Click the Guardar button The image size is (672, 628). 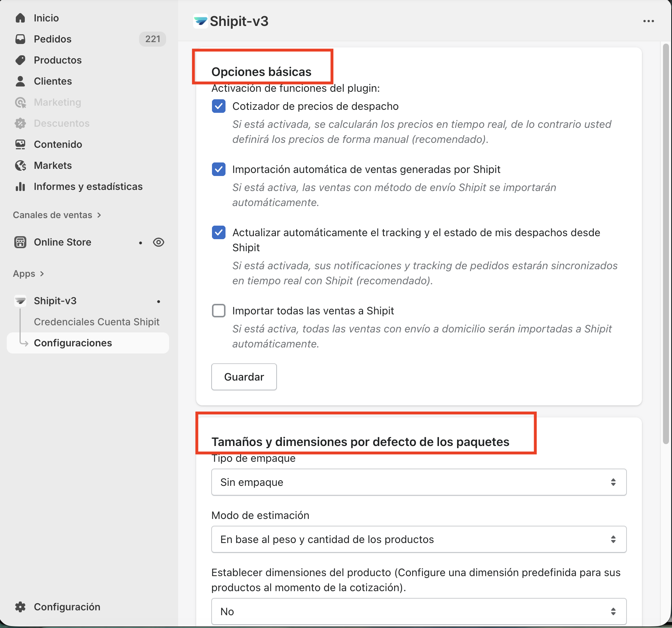coord(244,377)
